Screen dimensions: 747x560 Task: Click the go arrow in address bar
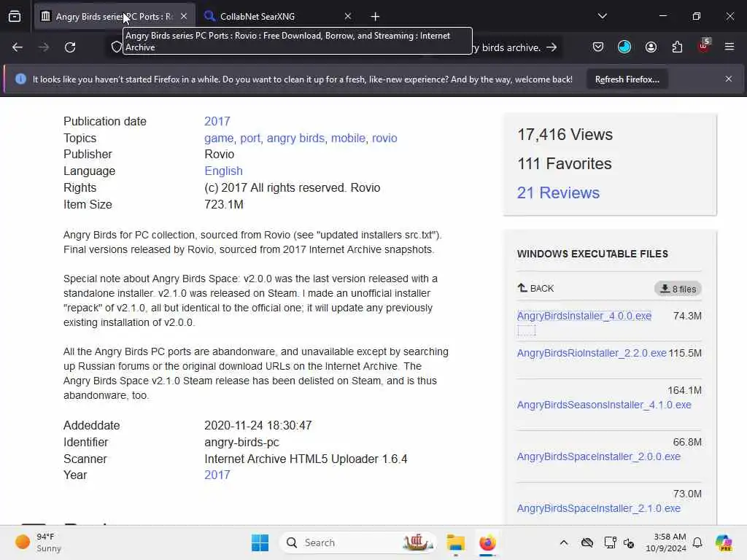point(551,47)
